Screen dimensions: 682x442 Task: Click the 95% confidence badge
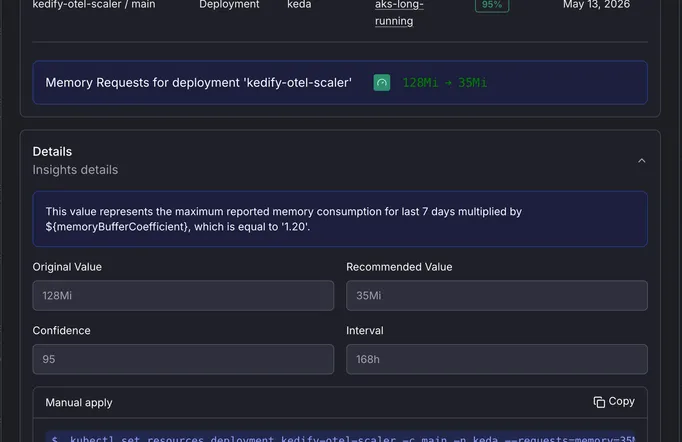pyautogui.click(x=492, y=5)
